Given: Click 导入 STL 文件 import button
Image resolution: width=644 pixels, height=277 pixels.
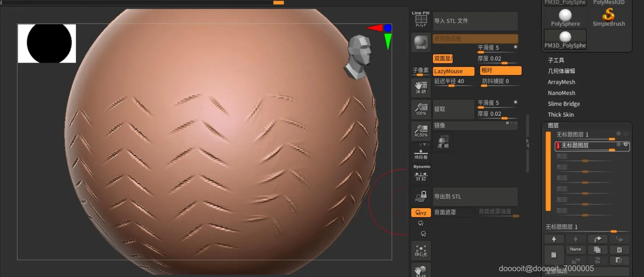Looking at the screenshot, I should [475, 21].
